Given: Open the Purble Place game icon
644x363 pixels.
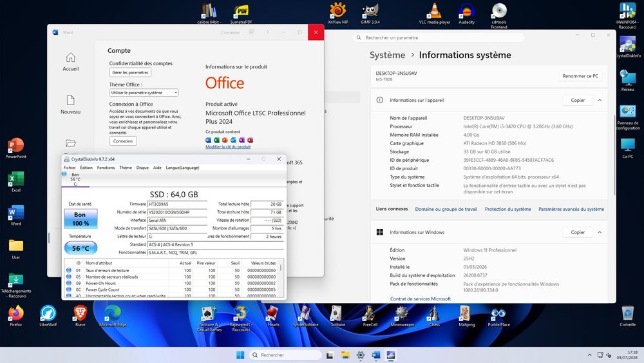Looking at the screenshot, I should [x=498, y=316].
